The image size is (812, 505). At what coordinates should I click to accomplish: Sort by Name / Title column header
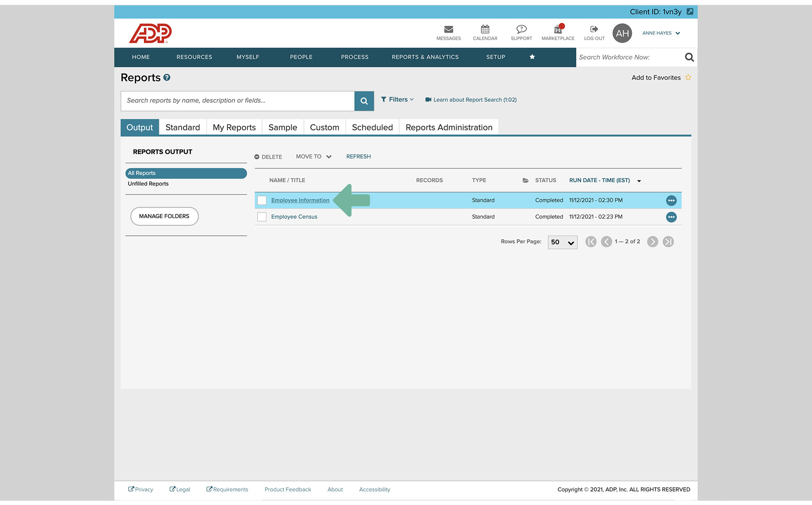pos(287,180)
